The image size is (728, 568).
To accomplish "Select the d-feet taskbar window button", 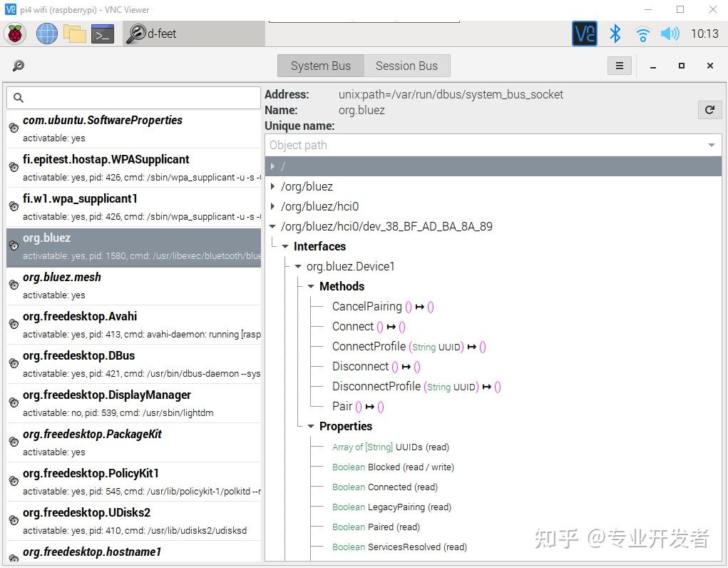I will (194, 34).
